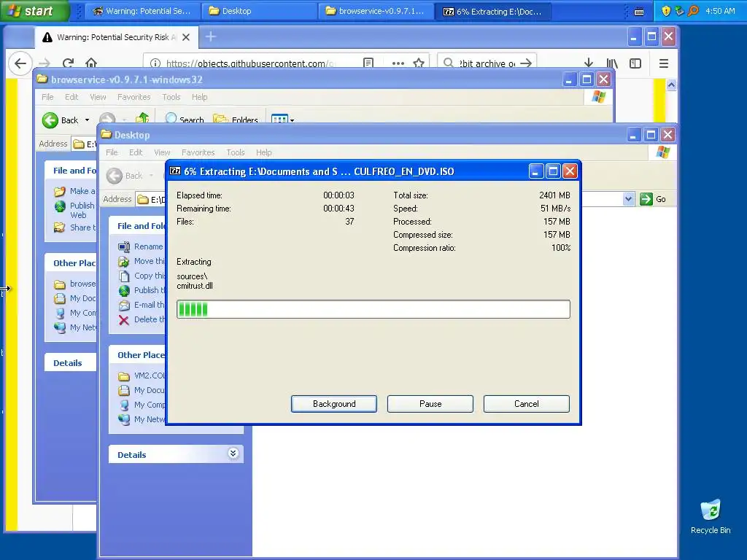Viewport: 747px width, 560px height.
Task: Click the Go button in Desktop window
Action: point(653,199)
